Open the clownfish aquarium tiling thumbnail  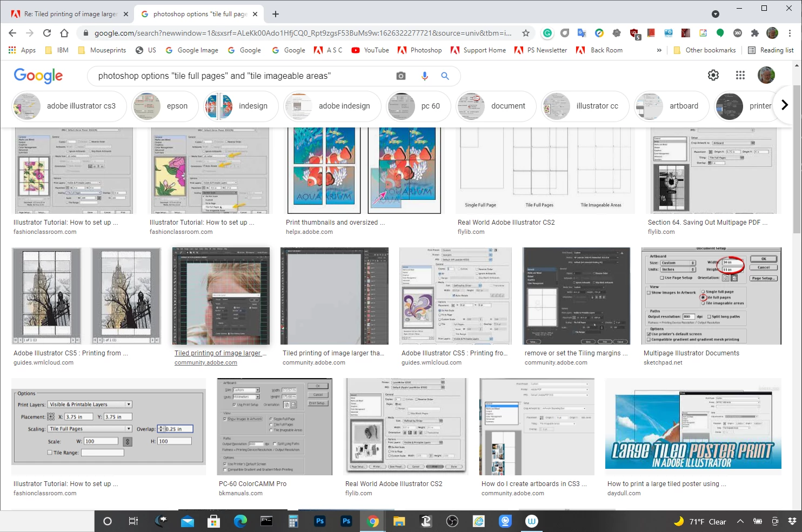pyautogui.click(x=363, y=171)
